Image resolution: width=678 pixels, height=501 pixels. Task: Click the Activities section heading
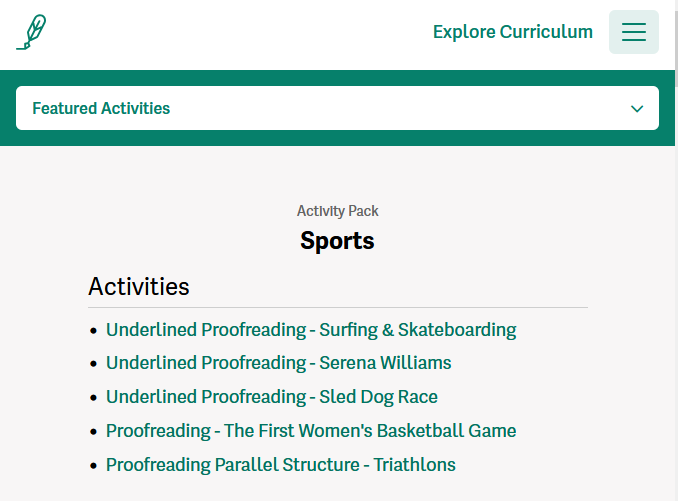pyautogui.click(x=139, y=286)
